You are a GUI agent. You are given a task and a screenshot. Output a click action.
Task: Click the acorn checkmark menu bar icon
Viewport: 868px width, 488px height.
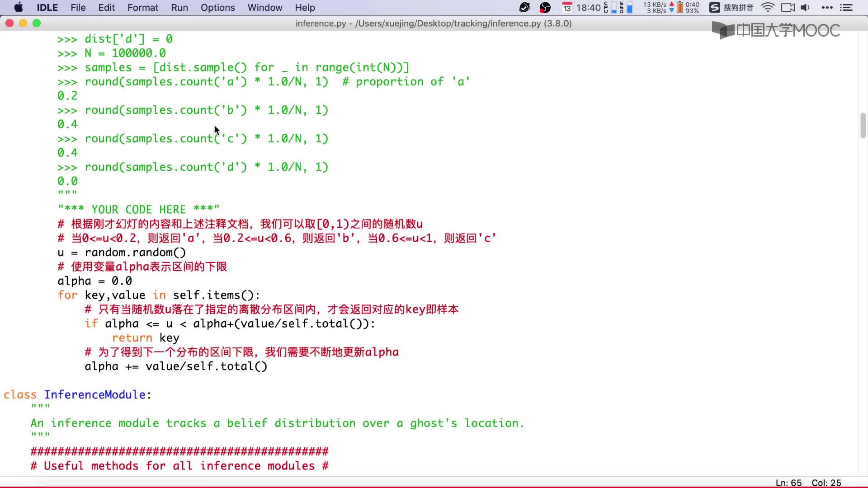pos(524,8)
